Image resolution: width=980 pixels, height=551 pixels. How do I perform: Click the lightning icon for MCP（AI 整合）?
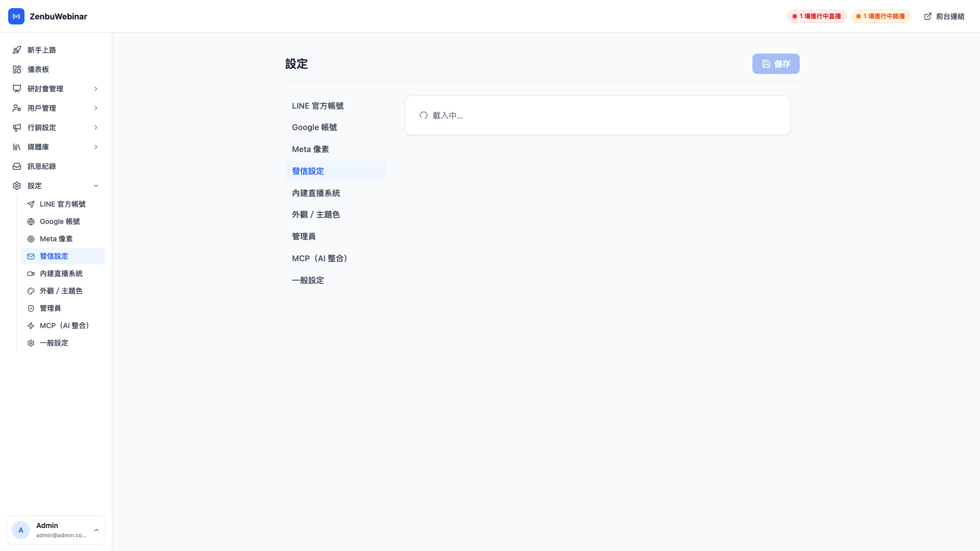tap(31, 325)
